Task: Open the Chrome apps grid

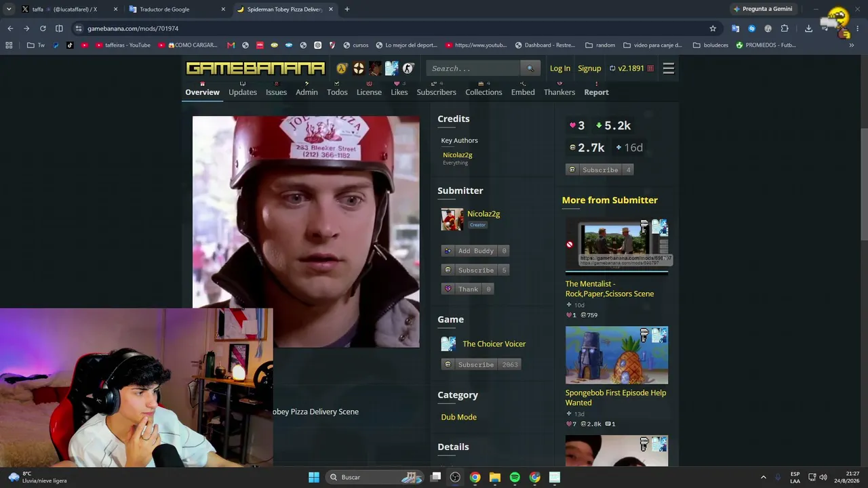Action: (9, 45)
